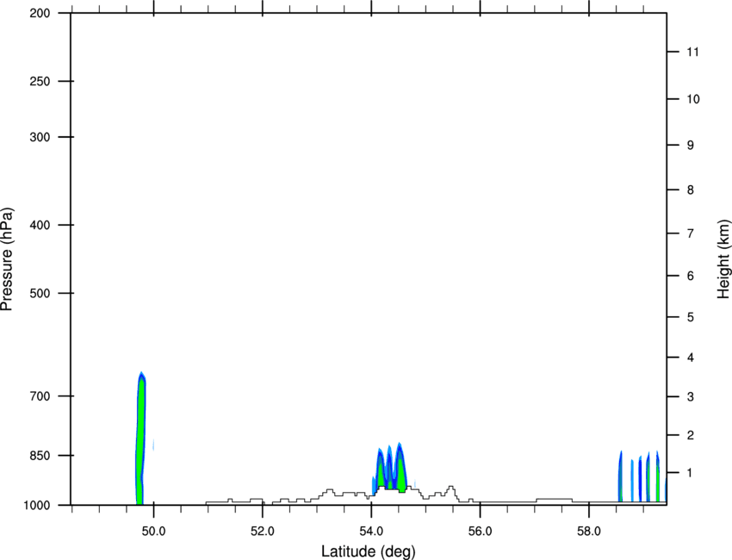Pick the 4 km height label

(x=691, y=358)
